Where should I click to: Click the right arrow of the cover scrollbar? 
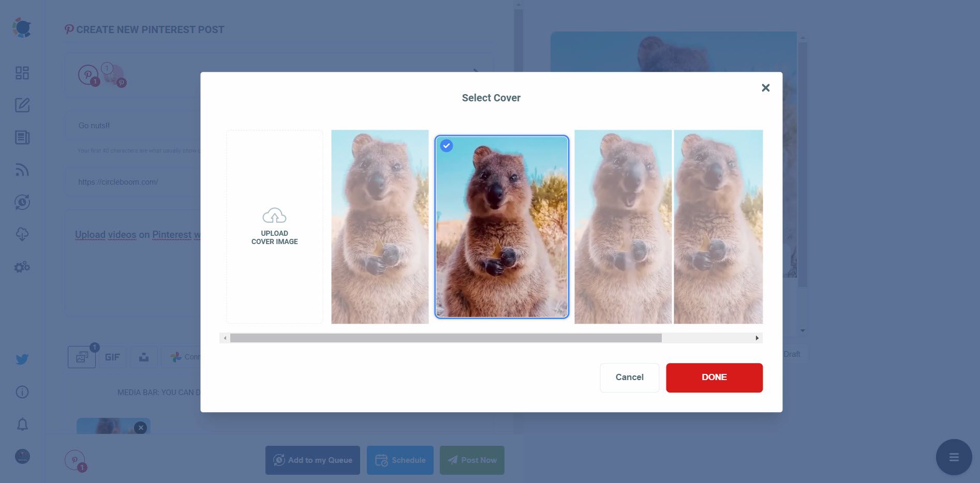click(x=756, y=338)
